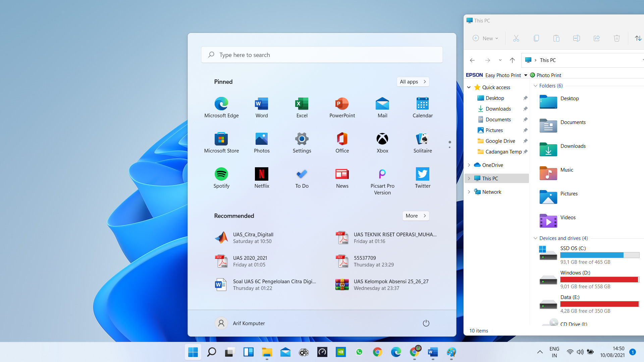Open WhatsApp from the taskbar
This screenshot has height=362, width=644.
(359, 352)
